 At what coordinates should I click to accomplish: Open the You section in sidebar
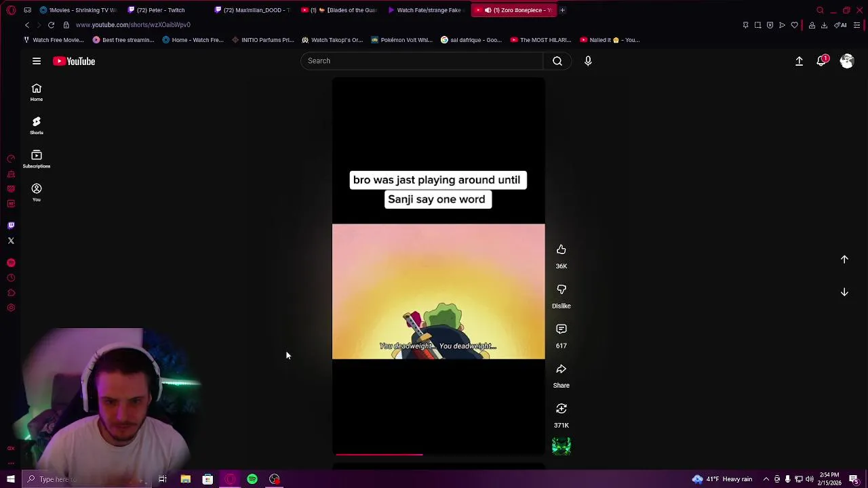pyautogui.click(x=37, y=192)
